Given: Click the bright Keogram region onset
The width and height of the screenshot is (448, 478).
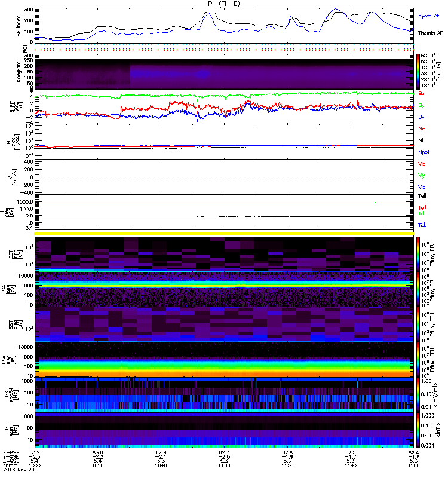Looking at the screenshot, I should (x=131, y=73).
